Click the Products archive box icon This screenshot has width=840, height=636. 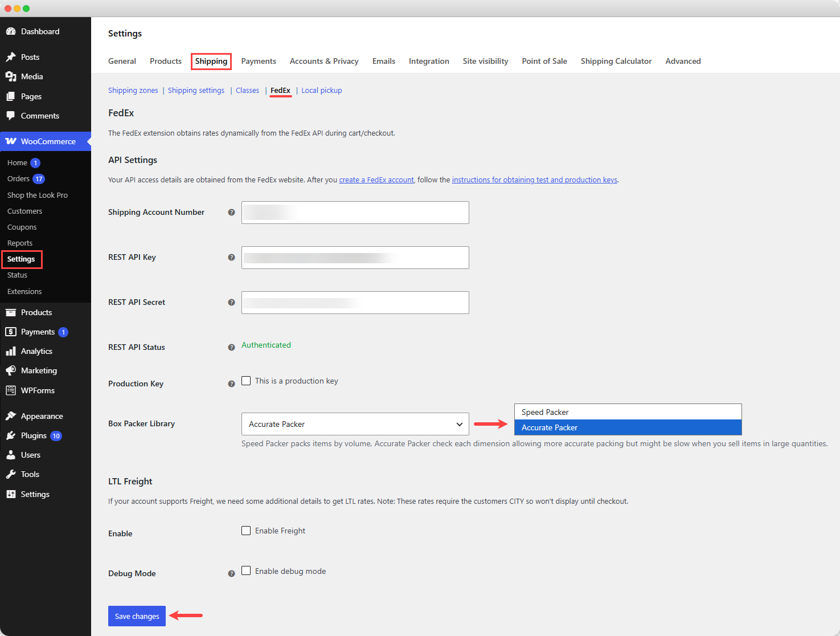(11, 312)
